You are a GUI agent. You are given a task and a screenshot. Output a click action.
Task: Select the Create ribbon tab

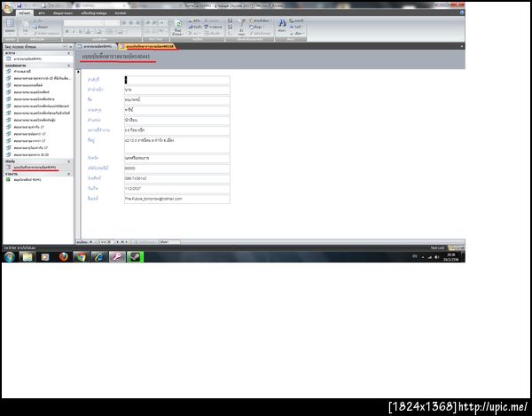point(42,13)
